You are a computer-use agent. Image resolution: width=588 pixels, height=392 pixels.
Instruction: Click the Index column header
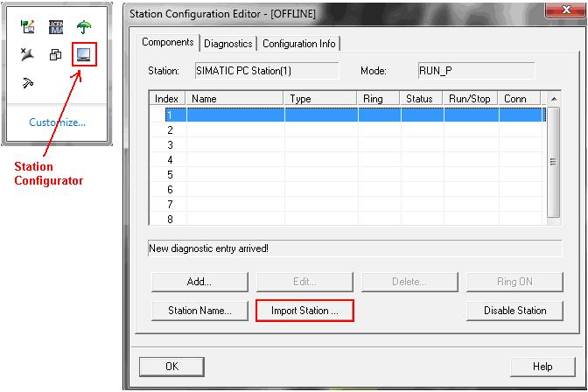(x=167, y=99)
